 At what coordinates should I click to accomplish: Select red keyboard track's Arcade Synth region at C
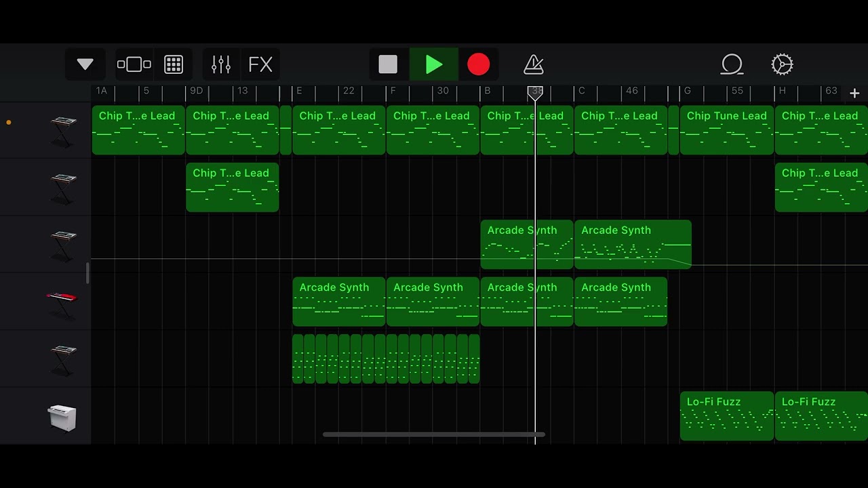coord(620,302)
